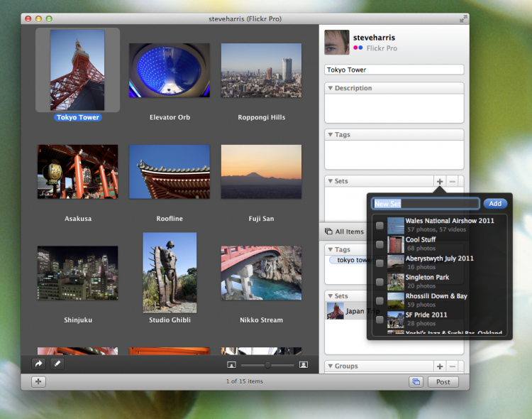Select the Shinjuku photo thumbnail

(x=78, y=273)
